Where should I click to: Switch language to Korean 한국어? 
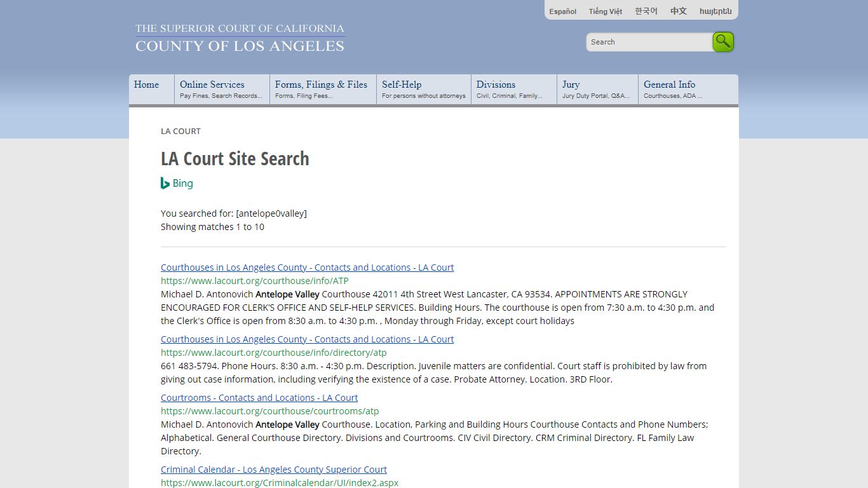646,11
